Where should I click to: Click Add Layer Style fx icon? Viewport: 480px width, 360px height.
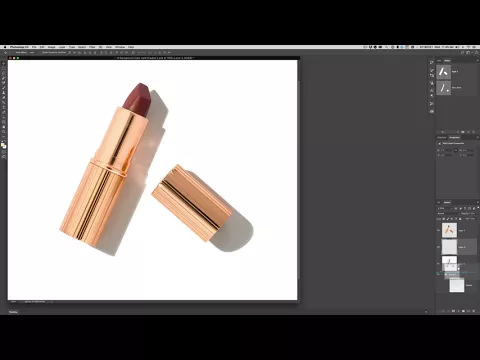(x=448, y=311)
